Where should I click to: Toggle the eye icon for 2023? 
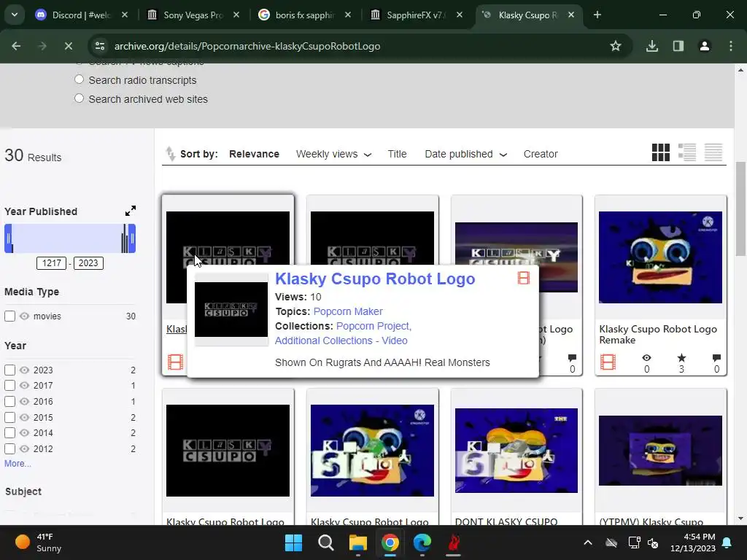click(x=24, y=370)
